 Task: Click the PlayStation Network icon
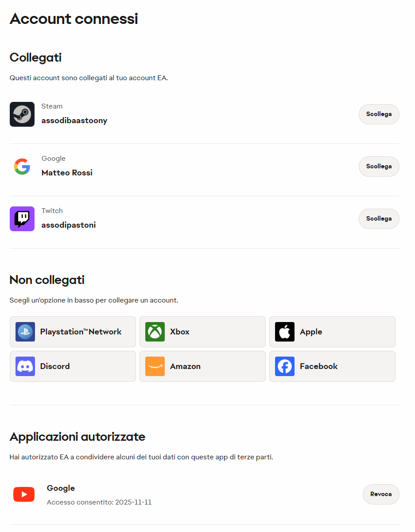(x=25, y=332)
